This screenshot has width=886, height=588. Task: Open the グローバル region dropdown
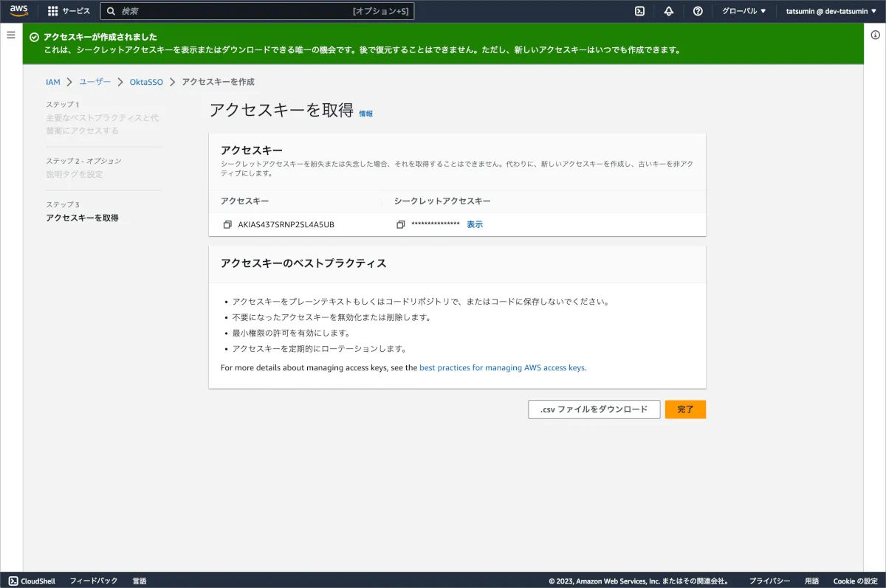[744, 11]
